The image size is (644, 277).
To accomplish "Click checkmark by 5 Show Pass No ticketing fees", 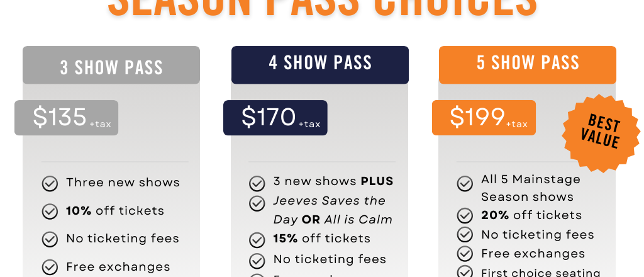I will click(x=465, y=234).
